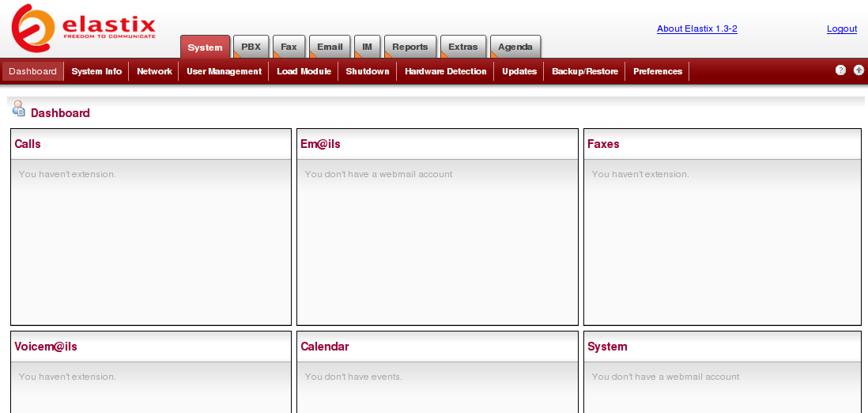
Task: Click "You don't have events." text
Action: coord(353,377)
